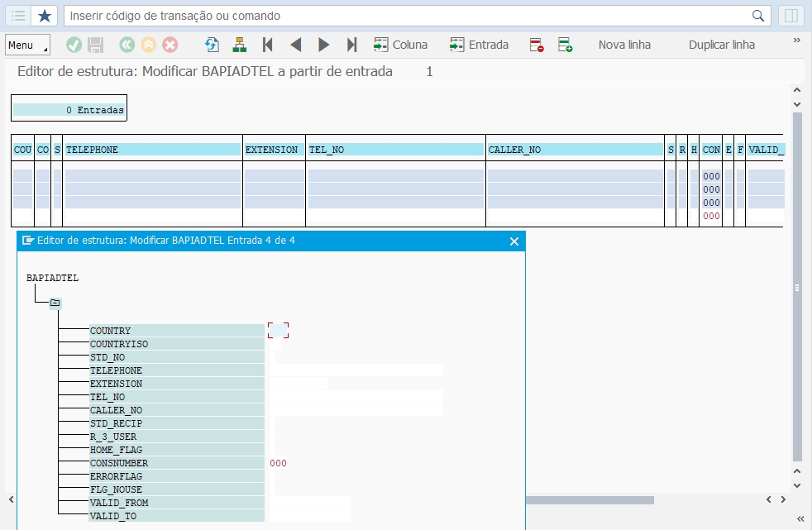The height and width of the screenshot is (530, 812).
Task: Open the navigation list icon
Action: click(18, 16)
